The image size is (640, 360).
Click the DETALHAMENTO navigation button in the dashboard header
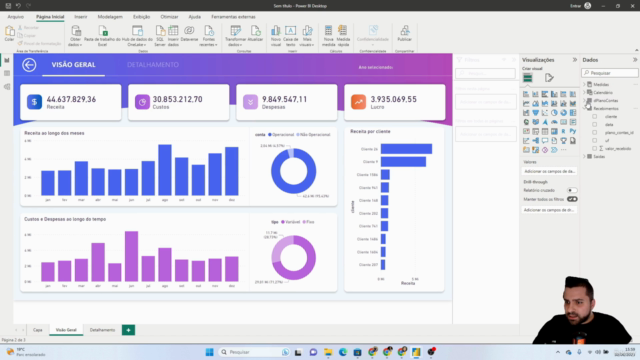[153, 65]
